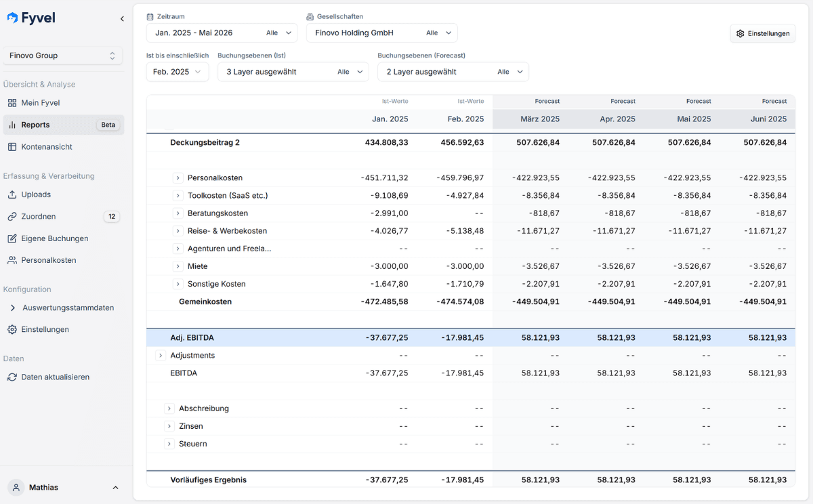Viewport: 813px width, 504px height.
Task: Go to the Reports page
Action: click(63, 125)
